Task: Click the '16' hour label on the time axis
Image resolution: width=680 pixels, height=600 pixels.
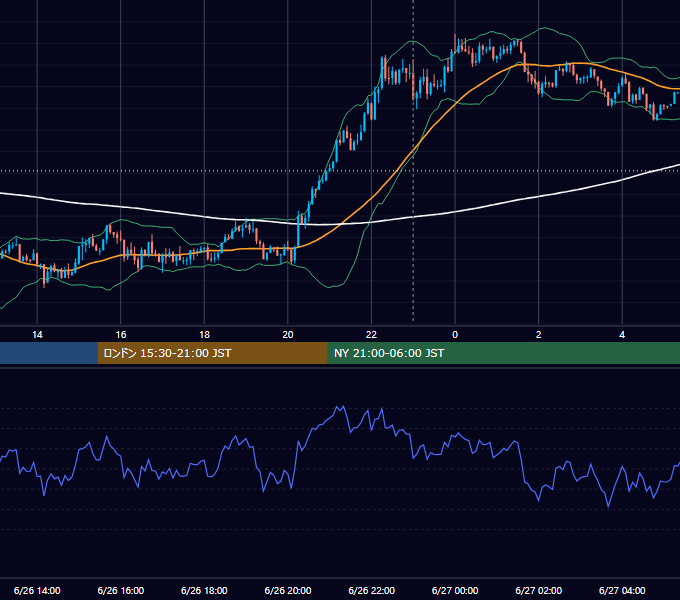Action: click(x=121, y=335)
